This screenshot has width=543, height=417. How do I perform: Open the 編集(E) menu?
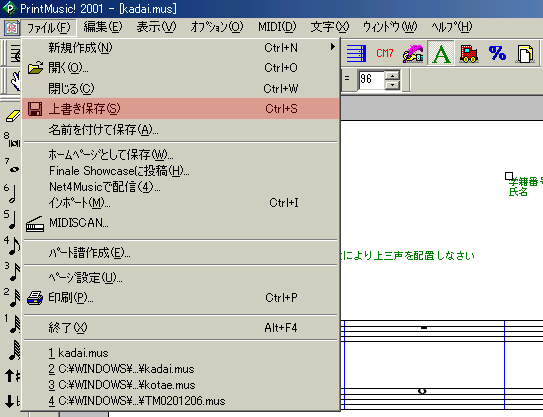point(103,27)
